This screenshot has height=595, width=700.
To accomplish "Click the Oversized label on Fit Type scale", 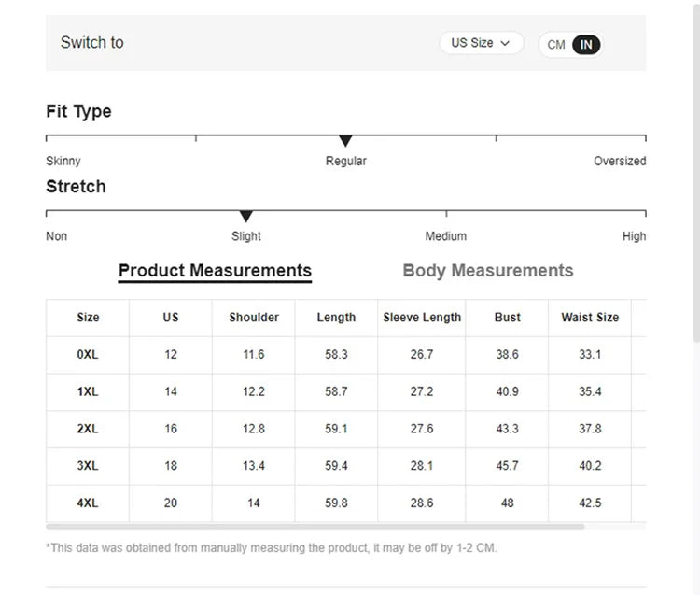I will tap(620, 161).
